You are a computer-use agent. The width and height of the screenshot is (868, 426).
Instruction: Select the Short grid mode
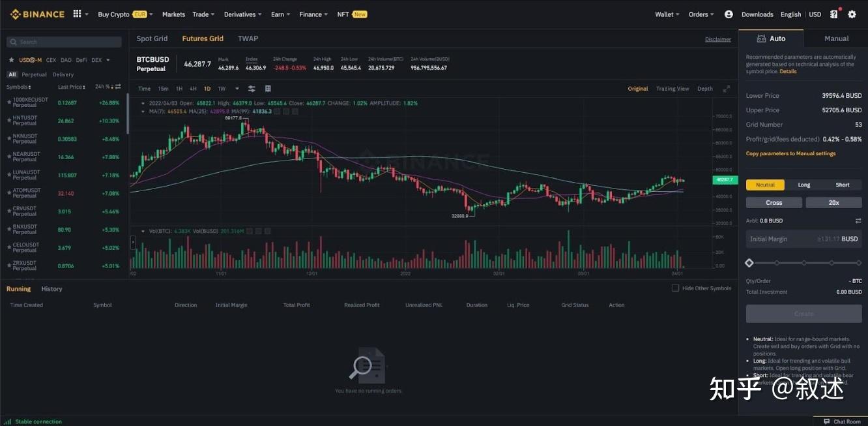tap(843, 185)
